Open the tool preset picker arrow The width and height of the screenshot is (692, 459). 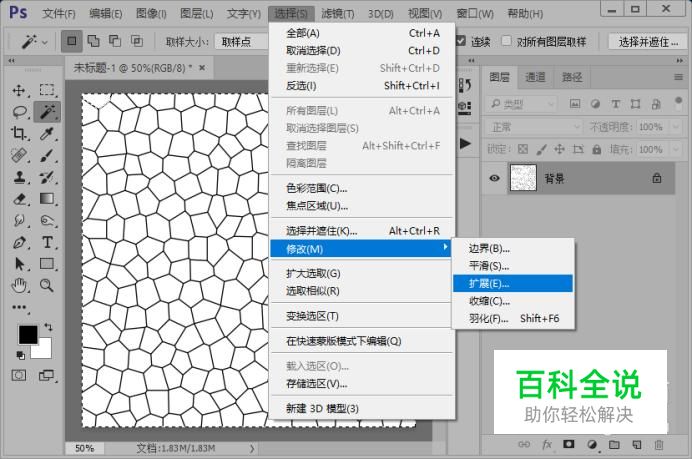[45, 42]
